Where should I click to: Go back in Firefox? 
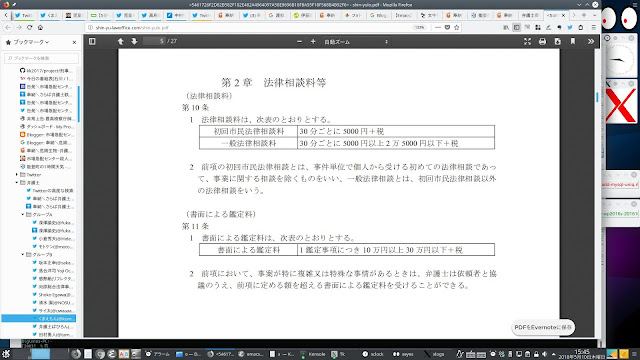coord(8,27)
